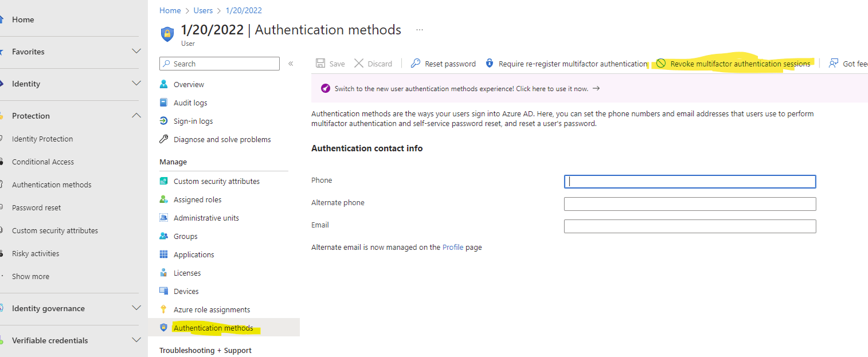Click the Overview person icon
The height and width of the screenshot is (357, 868).
(164, 84)
